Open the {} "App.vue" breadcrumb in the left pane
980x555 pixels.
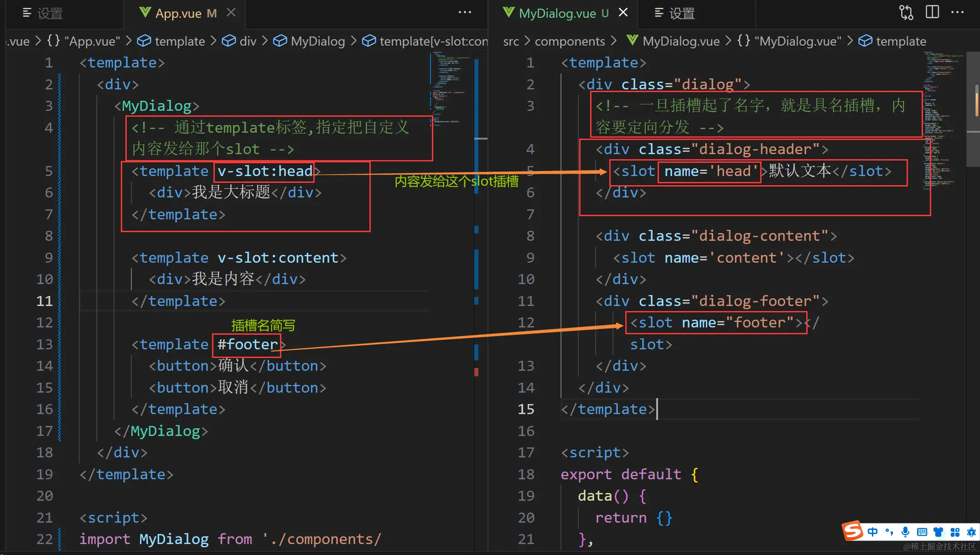click(83, 41)
